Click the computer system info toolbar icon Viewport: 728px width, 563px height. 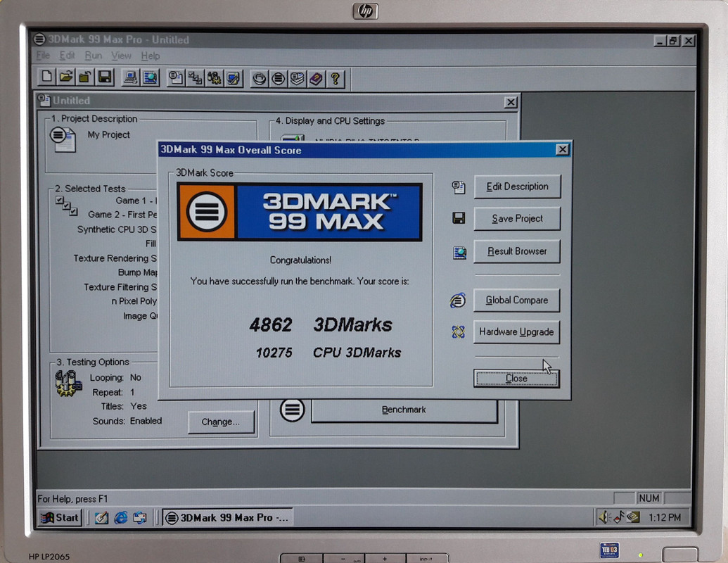point(130,77)
